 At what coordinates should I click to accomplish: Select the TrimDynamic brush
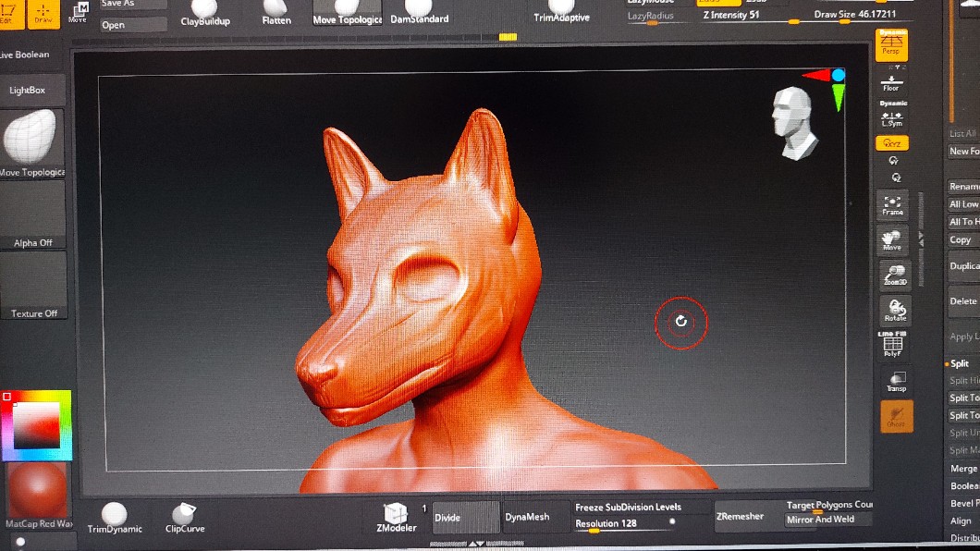(x=115, y=517)
